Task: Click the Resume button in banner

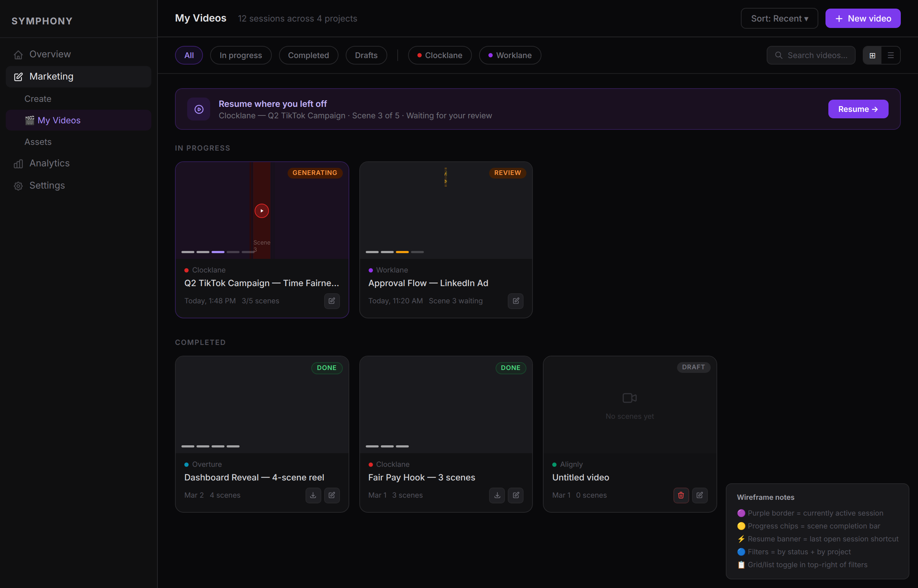Action: [x=858, y=109]
